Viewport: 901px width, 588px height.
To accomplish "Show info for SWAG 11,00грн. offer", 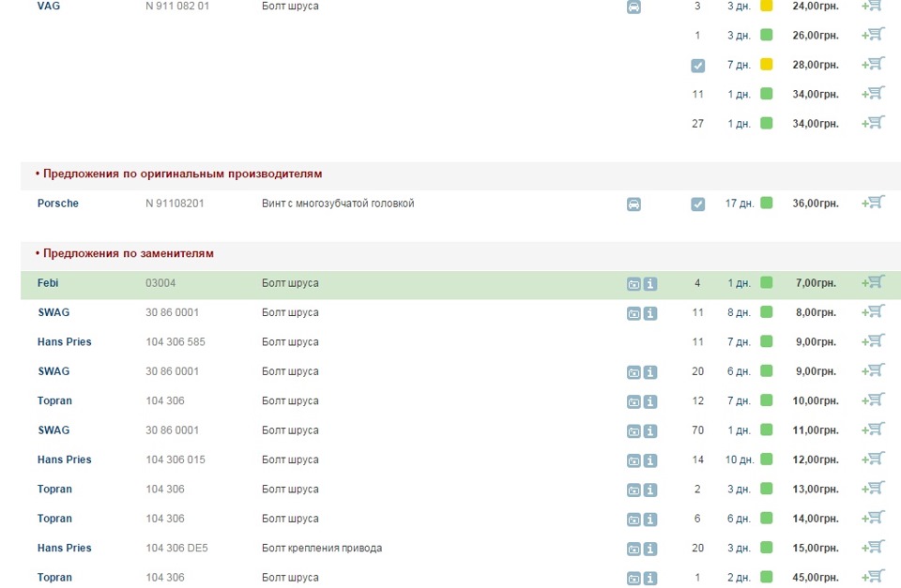I will pos(649,430).
